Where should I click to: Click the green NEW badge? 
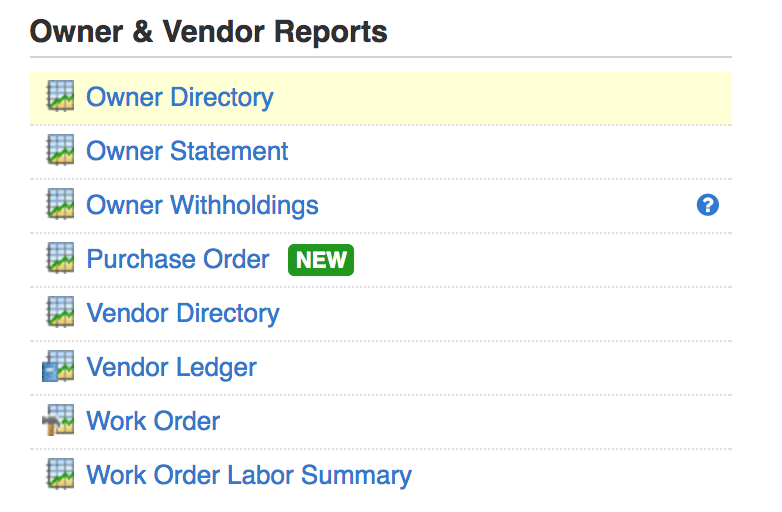[321, 260]
